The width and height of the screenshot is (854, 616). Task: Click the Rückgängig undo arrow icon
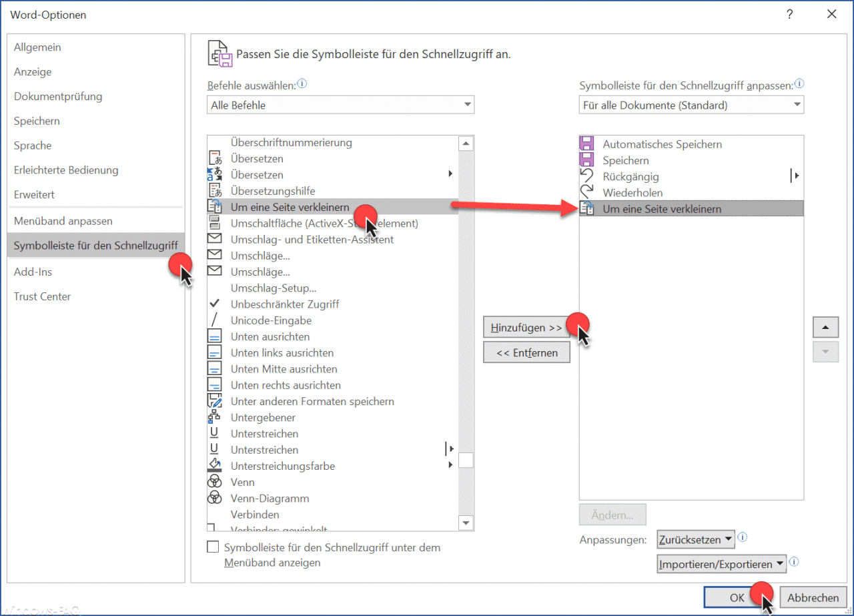click(586, 176)
